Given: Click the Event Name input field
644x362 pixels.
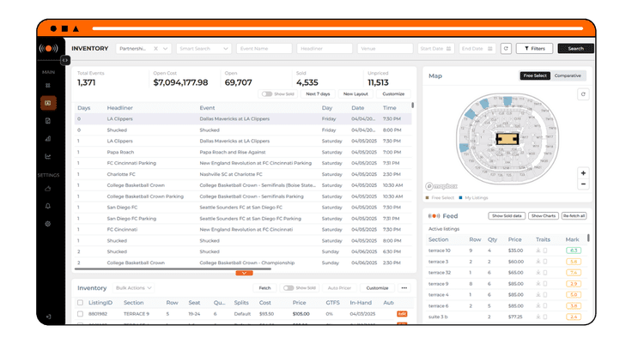Looking at the screenshot, I should tap(264, 48).
